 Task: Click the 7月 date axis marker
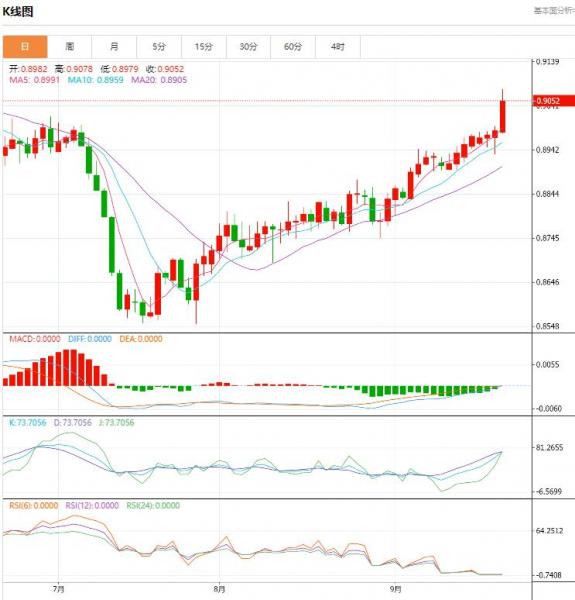pos(58,589)
